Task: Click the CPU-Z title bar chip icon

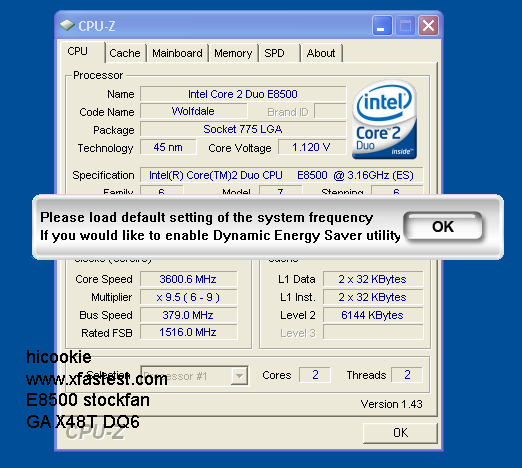Action: (x=67, y=25)
